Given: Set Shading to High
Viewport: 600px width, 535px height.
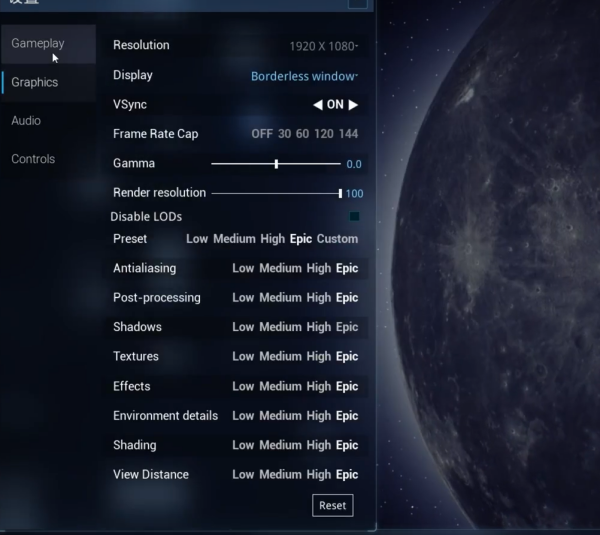Looking at the screenshot, I should tap(319, 445).
